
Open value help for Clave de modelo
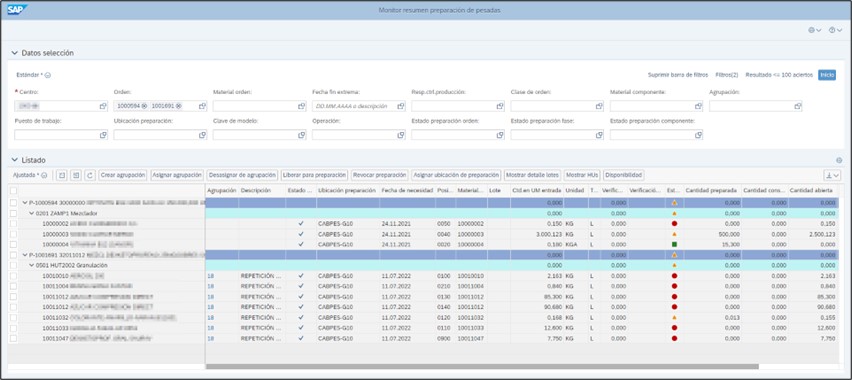click(x=302, y=135)
